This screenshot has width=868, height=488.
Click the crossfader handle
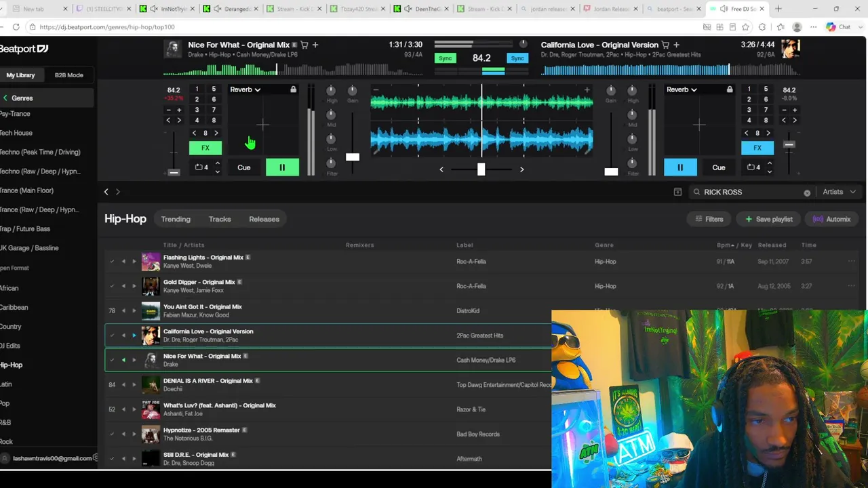click(481, 169)
